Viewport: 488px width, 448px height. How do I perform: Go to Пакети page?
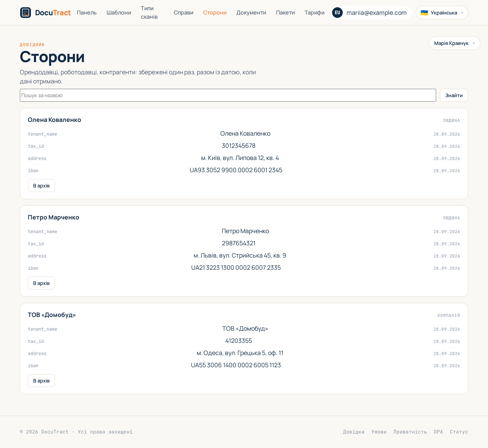click(285, 13)
